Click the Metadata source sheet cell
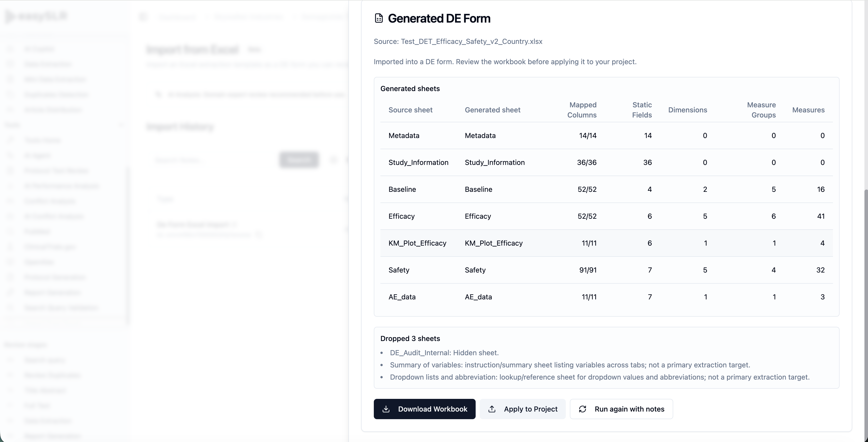 click(404, 135)
